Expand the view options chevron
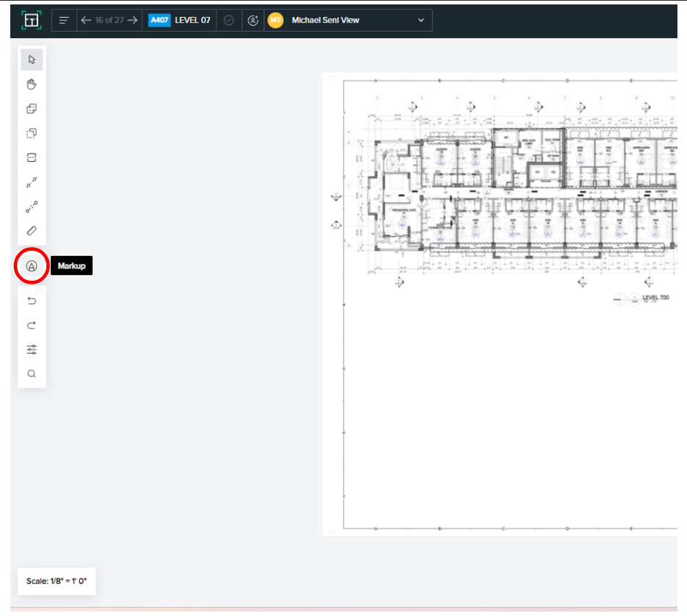This screenshot has width=687, height=616. [x=420, y=20]
